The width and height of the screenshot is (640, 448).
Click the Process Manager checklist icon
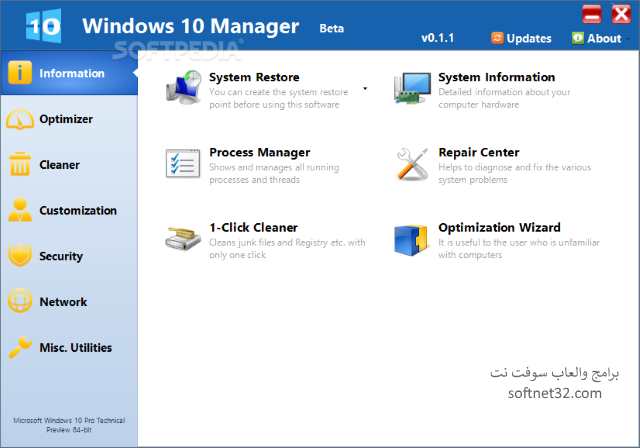pos(183,163)
